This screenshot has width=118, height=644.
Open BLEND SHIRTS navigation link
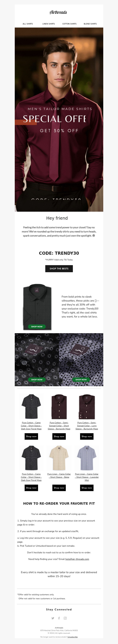(90, 24)
